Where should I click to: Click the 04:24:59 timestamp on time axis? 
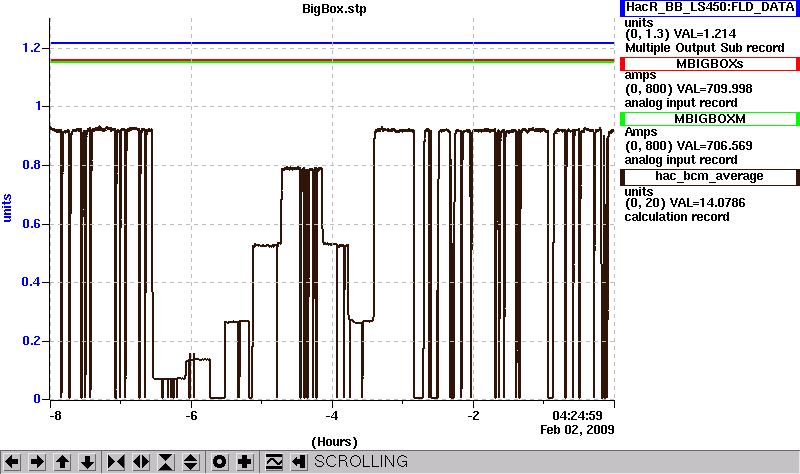pyautogui.click(x=578, y=415)
